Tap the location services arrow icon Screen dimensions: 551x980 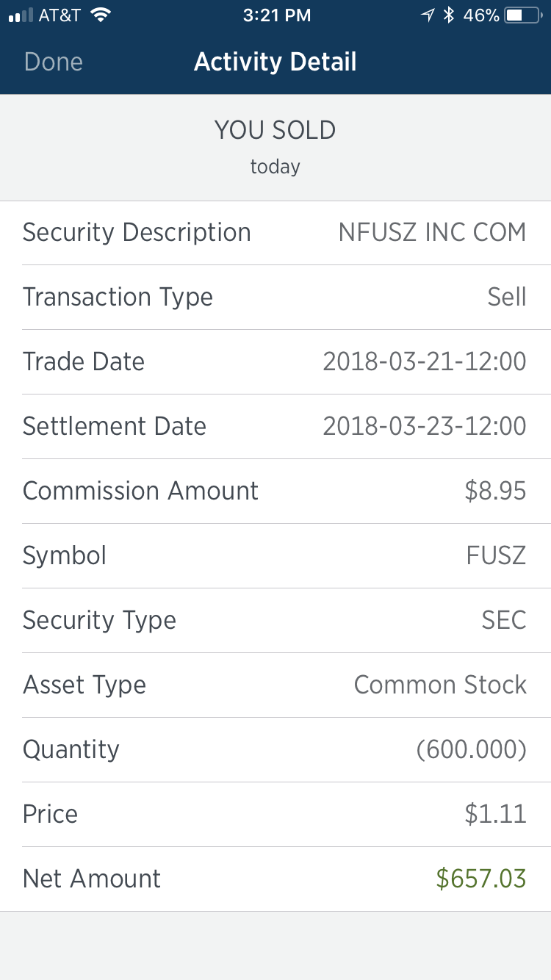[428, 15]
